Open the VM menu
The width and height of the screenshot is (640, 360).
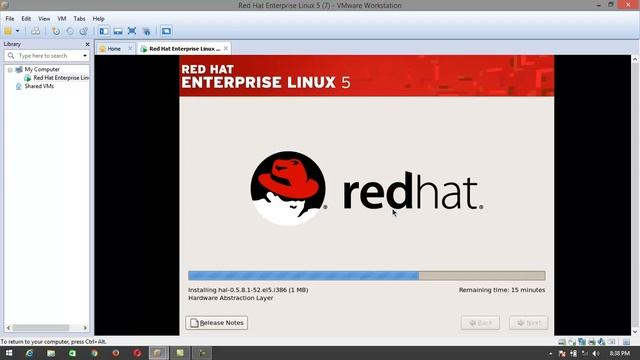click(x=62, y=19)
